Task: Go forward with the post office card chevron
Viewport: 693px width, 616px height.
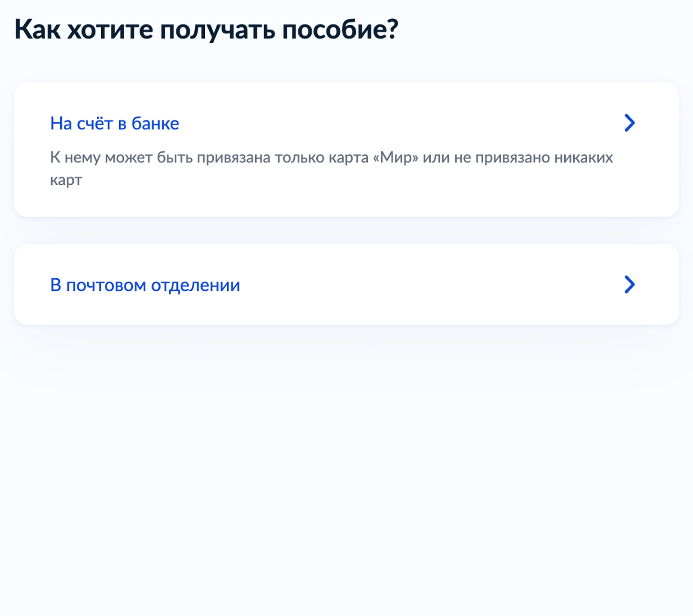Action: [x=630, y=285]
